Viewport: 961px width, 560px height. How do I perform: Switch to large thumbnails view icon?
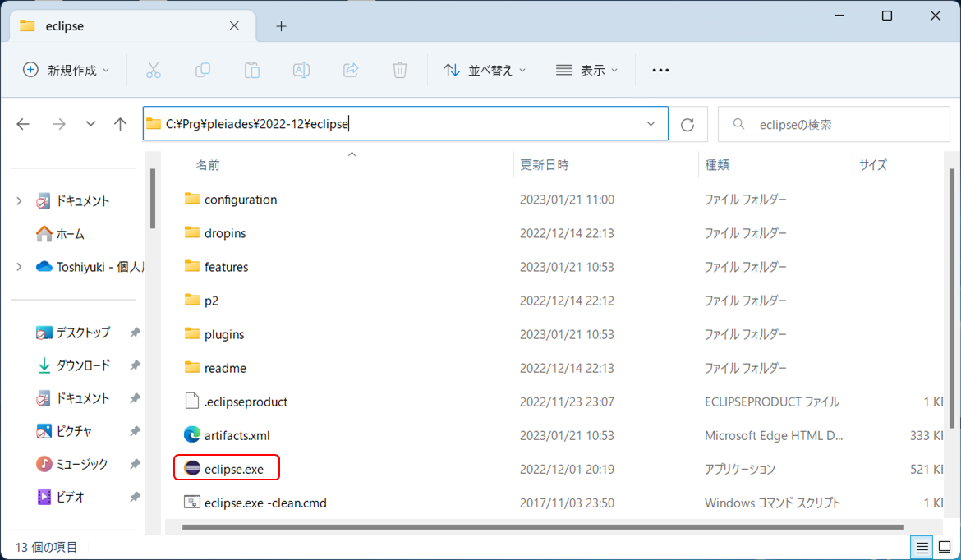pos(945,547)
